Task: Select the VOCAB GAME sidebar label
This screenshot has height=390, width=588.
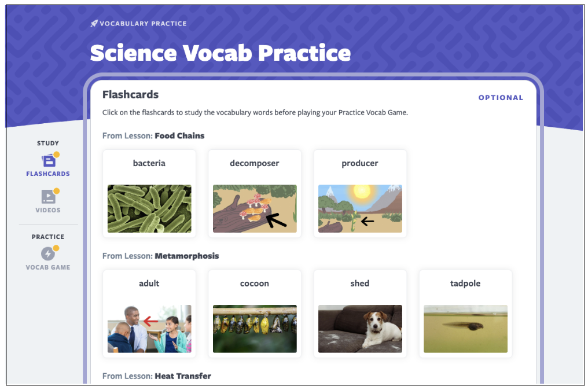Action: tap(48, 267)
